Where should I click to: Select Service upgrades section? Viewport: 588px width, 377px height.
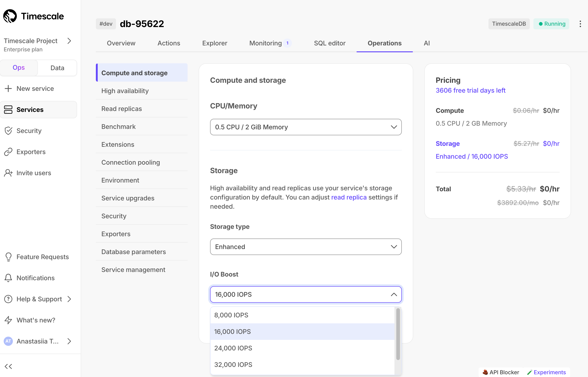click(142, 198)
